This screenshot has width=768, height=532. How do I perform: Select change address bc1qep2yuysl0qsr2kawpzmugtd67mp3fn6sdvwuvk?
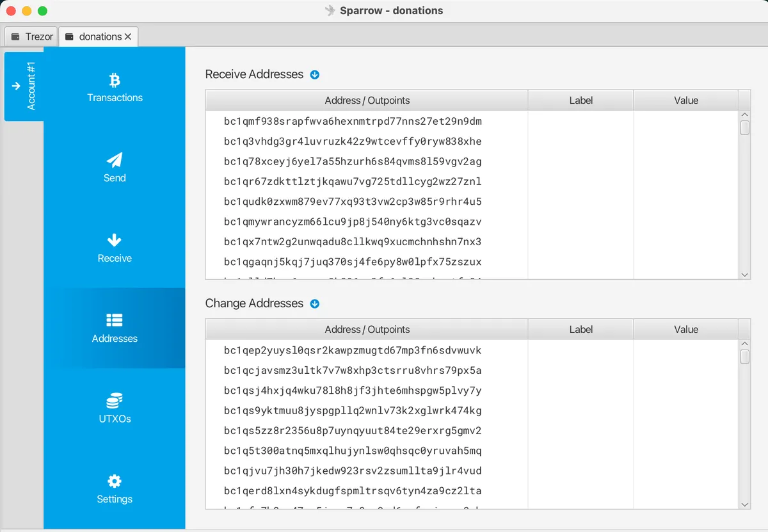click(353, 351)
